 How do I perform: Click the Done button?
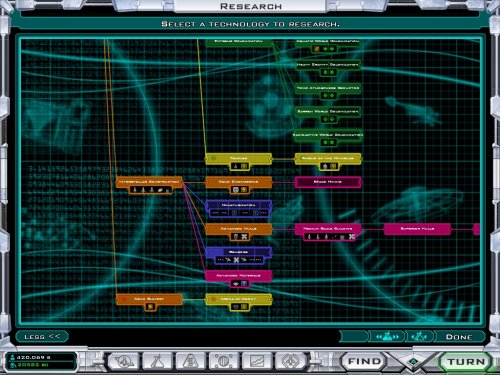coord(459,337)
